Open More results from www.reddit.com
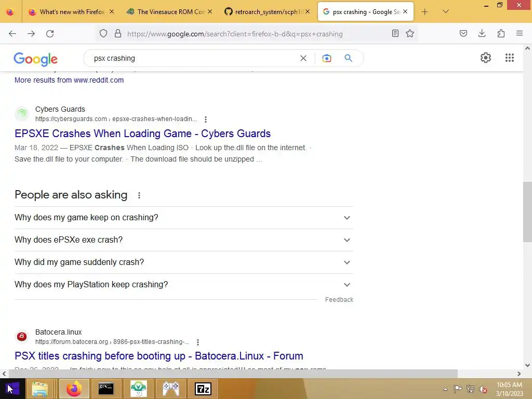 pyautogui.click(x=69, y=80)
